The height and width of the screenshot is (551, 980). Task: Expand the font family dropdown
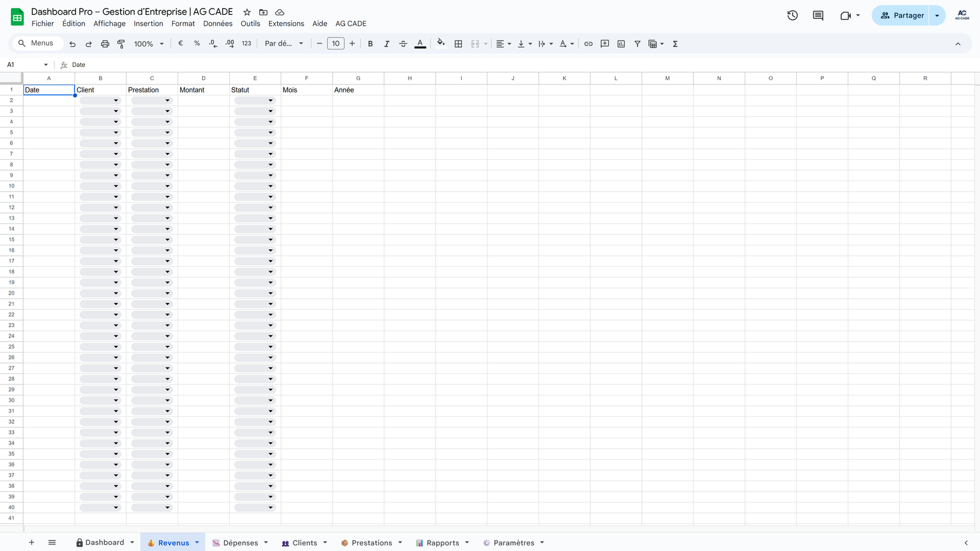click(x=284, y=44)
